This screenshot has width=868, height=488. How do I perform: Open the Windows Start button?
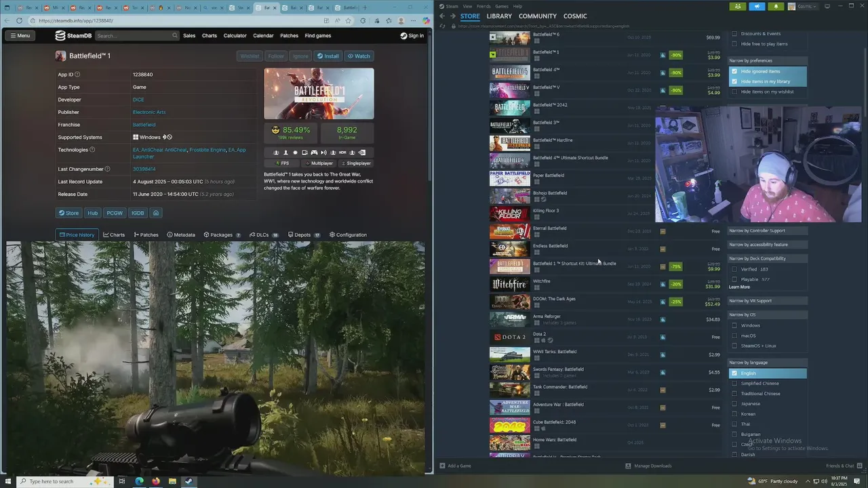[7, 481]
